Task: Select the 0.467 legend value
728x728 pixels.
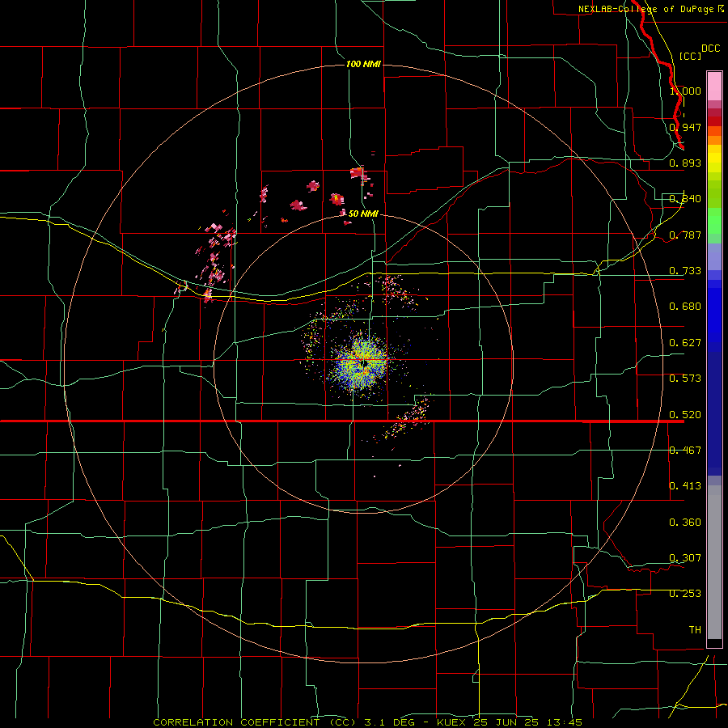Action: coord(685,451)
